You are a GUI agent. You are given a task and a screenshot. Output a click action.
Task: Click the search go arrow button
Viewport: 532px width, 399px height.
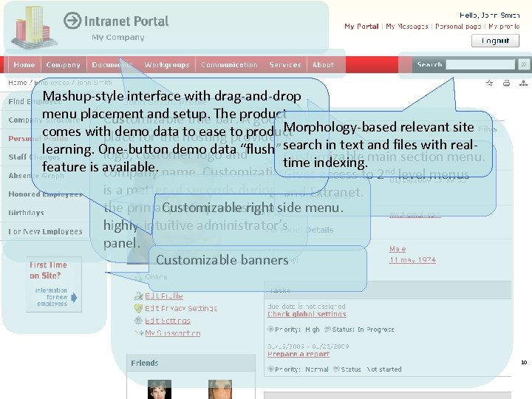(524, 64)
